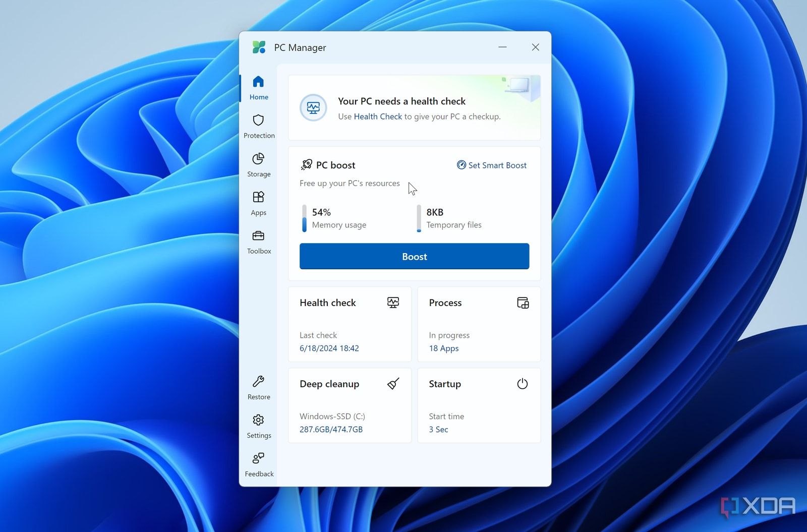Screen dimensions: 807x532
Task: Click the Process card window icon
Action: (523, 303)
